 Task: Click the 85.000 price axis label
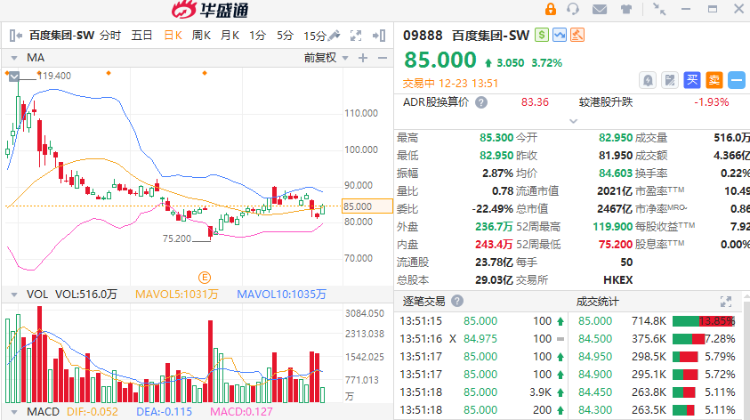[x=367, y=206]
